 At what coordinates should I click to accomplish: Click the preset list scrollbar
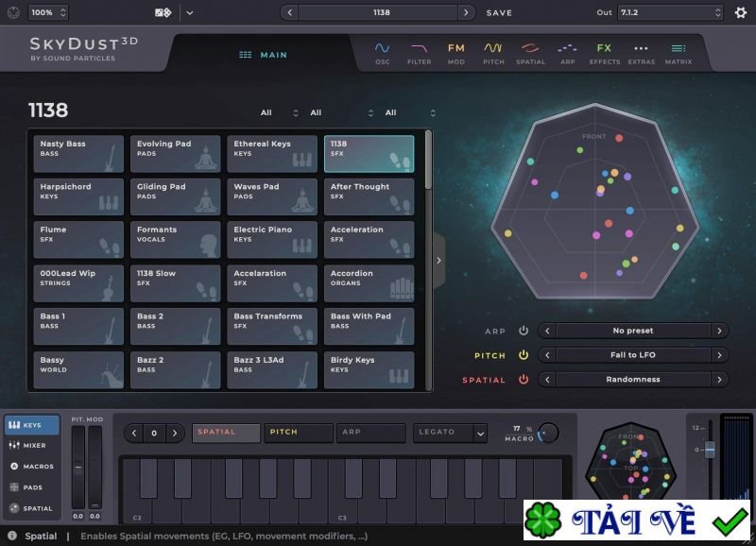pyautogui.click(x=428, y=160)
